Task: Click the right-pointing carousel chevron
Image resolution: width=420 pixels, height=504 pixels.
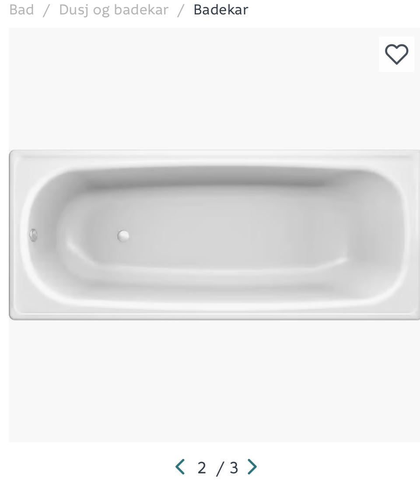Action: [x=252, y=467]
